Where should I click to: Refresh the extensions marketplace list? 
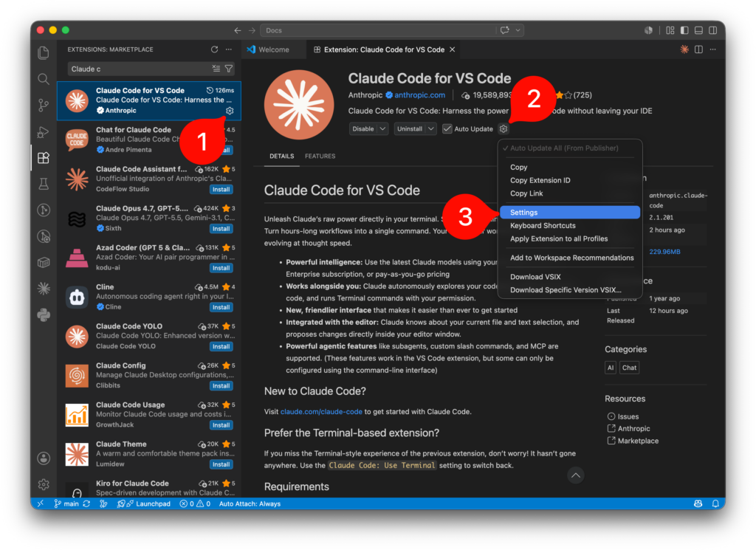(x=214, y=49)
